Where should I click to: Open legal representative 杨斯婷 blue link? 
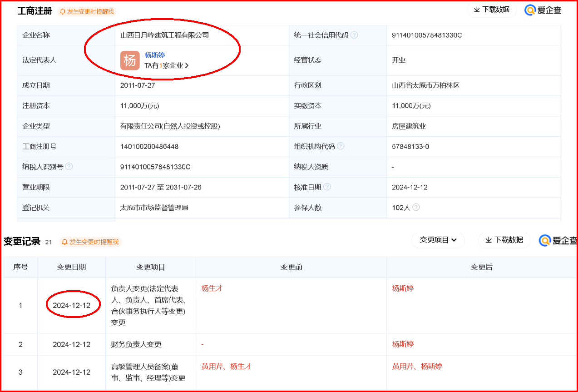tap(155, 55)
